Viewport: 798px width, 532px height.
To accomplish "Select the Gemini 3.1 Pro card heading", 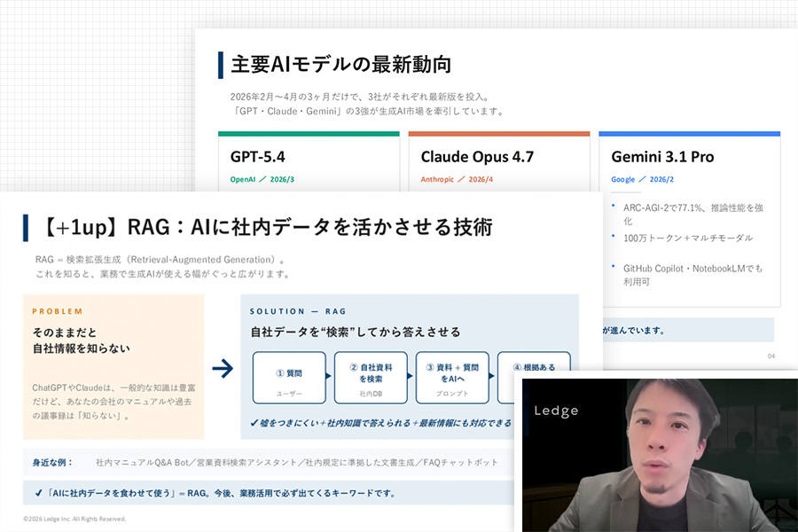I will pyautogui.click(x=662, y=157).
